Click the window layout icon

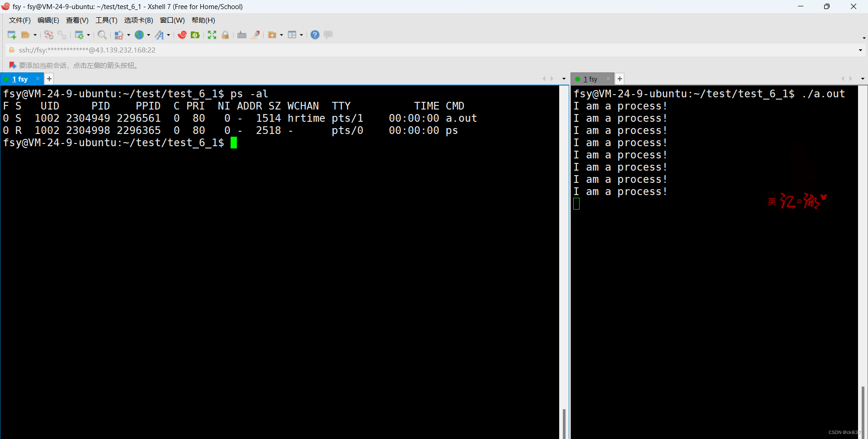(x=292, y=35)
